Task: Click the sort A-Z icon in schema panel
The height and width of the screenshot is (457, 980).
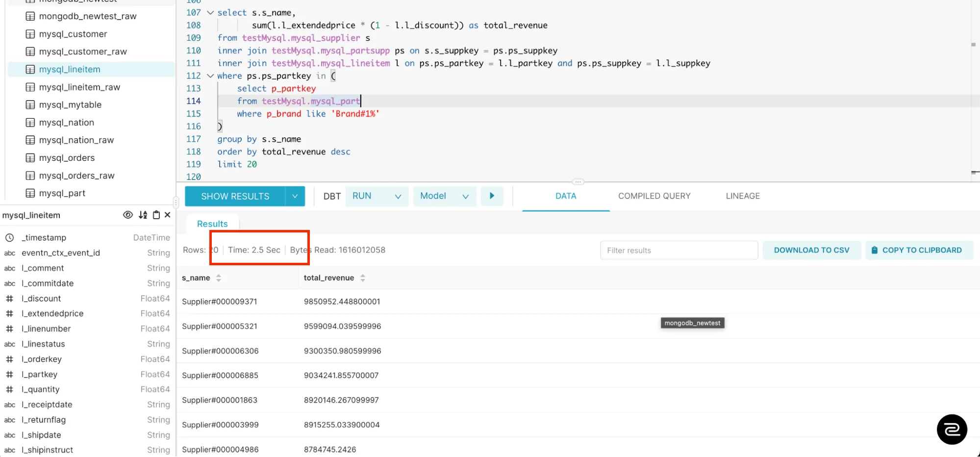Action: point(143,215)
